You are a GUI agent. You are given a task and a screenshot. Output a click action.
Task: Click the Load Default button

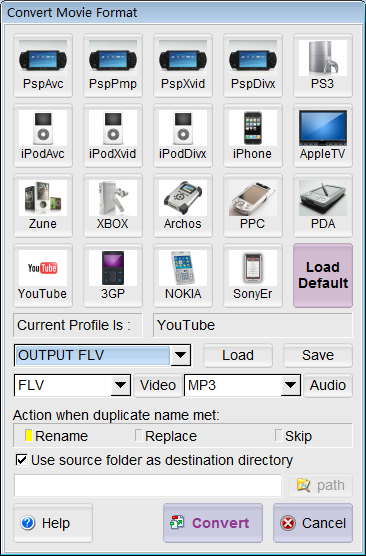coord(323,275)
